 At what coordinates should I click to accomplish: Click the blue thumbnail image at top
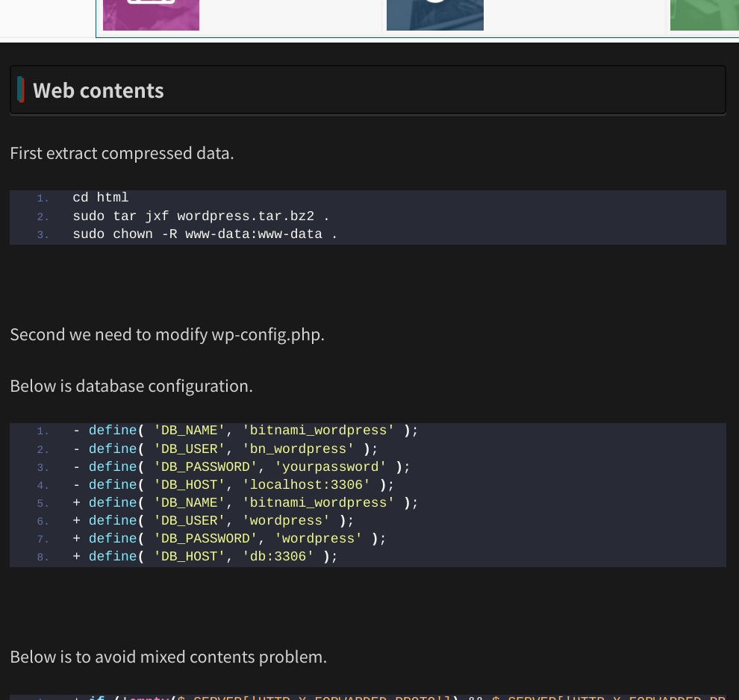(435, 15)
